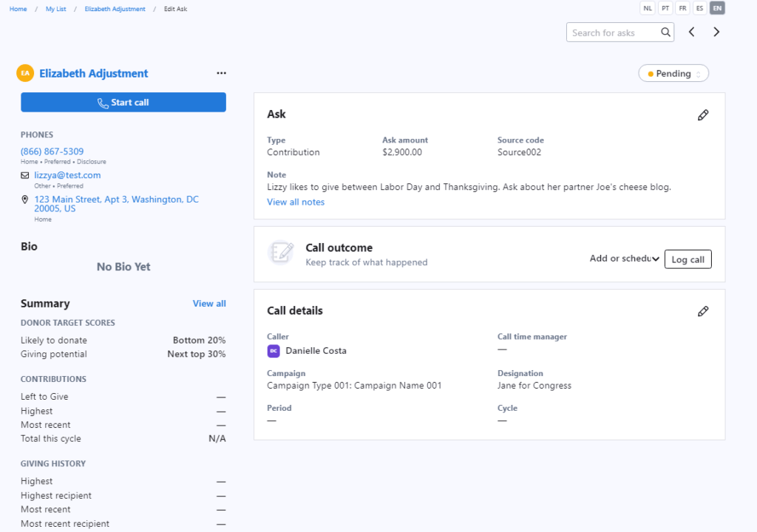Screen dimensions: 757x532
Task: Click the Ask section edit pencil icon
Action: click(x=703, y=115)
